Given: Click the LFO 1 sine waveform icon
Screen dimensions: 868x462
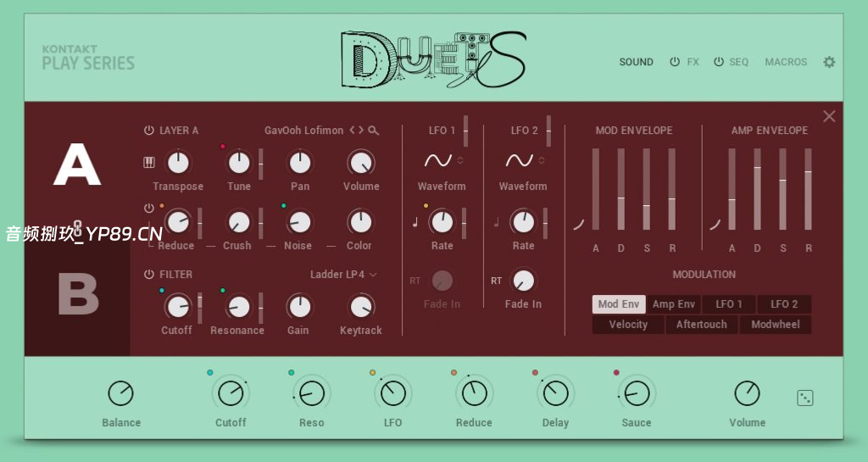Looking at the screenshot, I should tap(438, 160).
